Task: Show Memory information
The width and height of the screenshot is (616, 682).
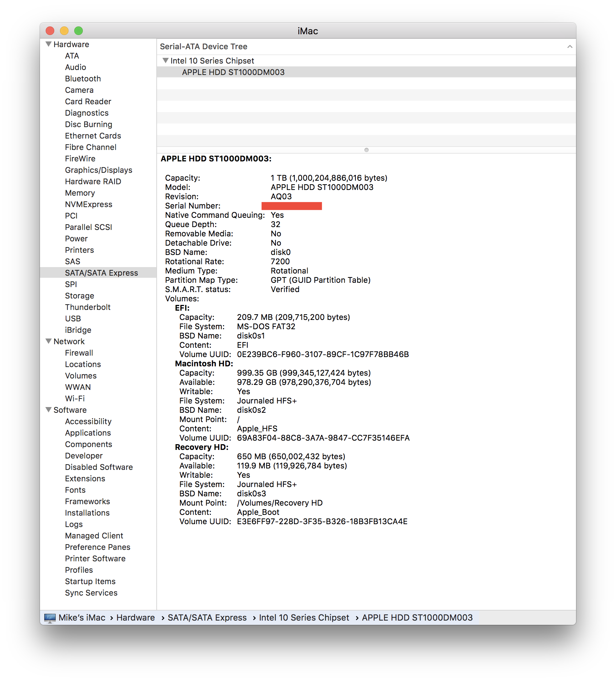Action: 80,193
